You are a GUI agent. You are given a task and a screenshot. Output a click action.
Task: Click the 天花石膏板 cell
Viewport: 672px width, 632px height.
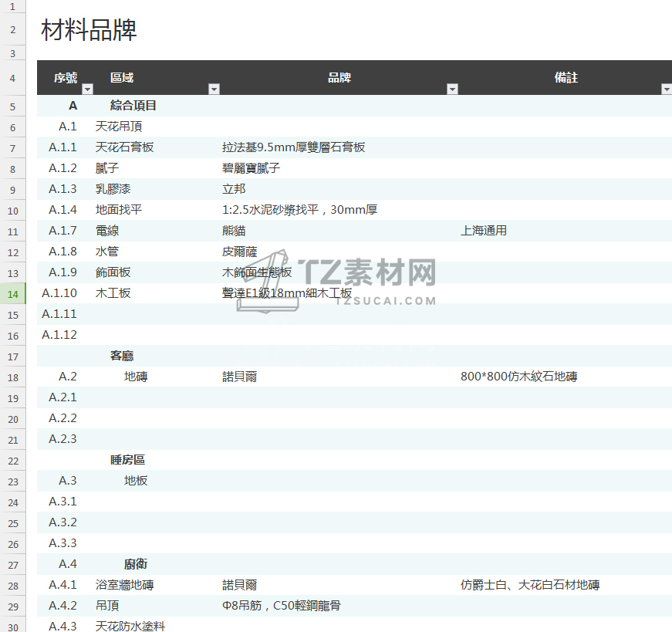point(124,147)
